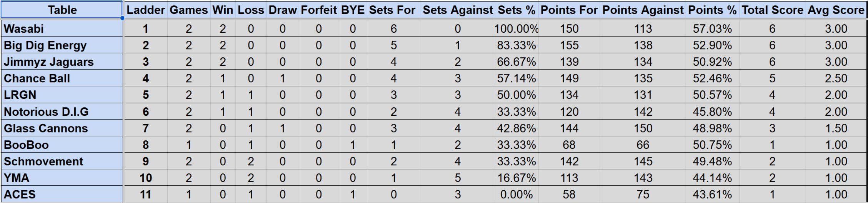Click the ACES team cell

pyautogui.click(x=62, y=194)
